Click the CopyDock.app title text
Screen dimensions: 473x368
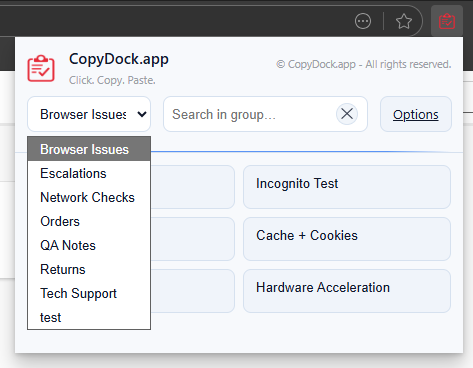(x=119, y=59)
